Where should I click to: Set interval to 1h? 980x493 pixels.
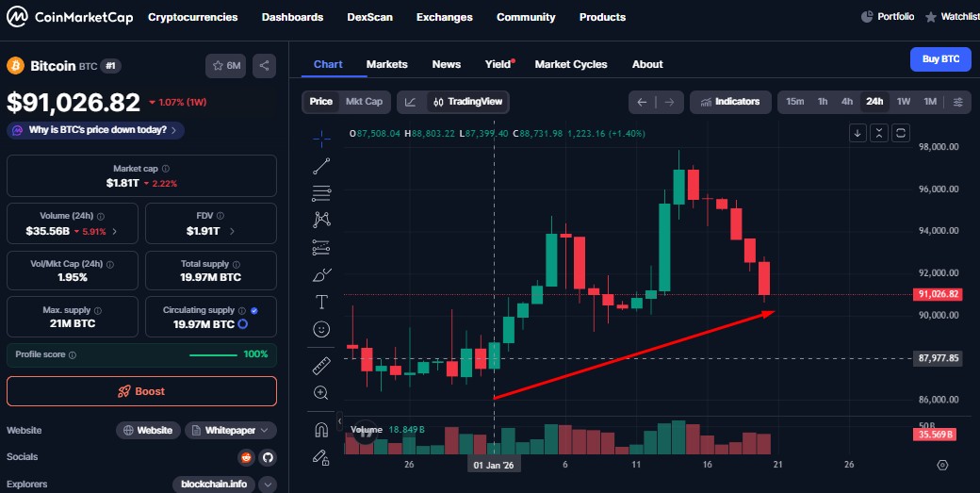[823, 102]
